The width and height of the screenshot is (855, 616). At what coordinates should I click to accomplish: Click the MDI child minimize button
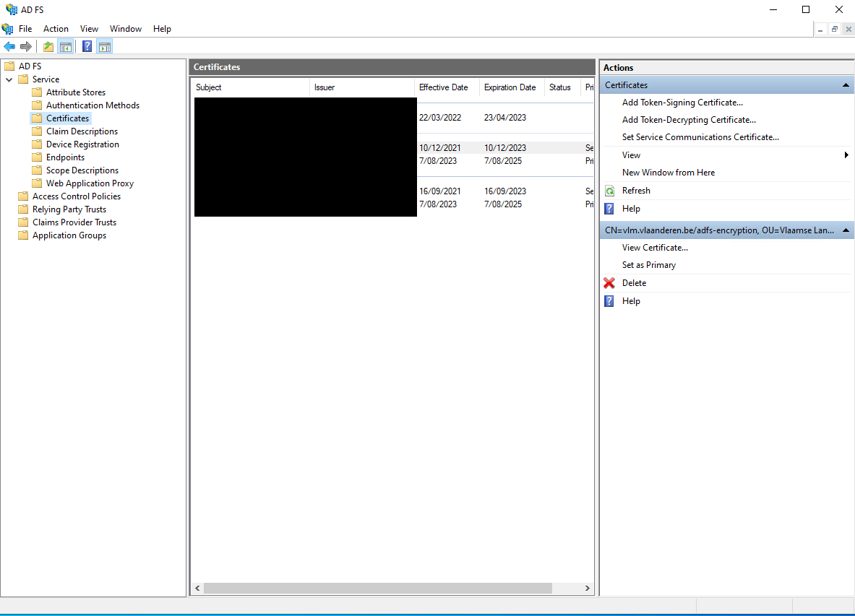820,30
